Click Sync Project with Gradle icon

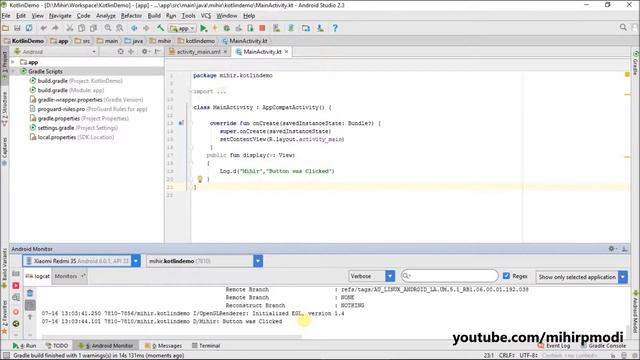(x=291, y=28)
